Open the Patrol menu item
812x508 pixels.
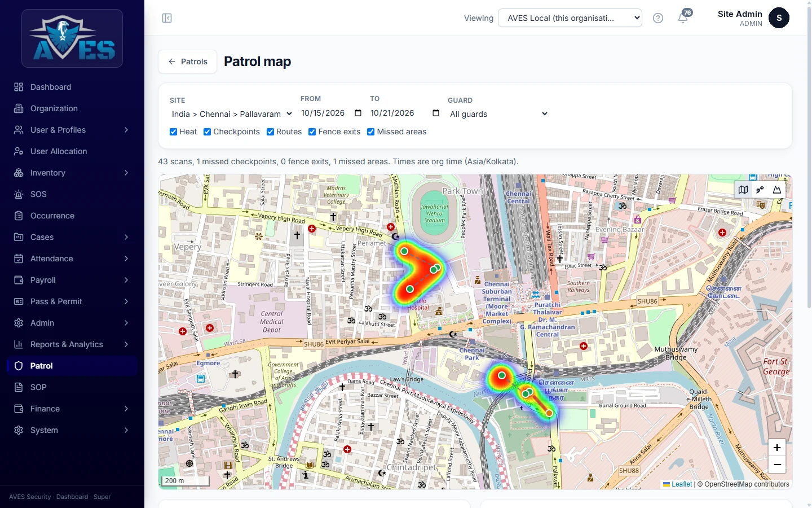coord(72,366)
